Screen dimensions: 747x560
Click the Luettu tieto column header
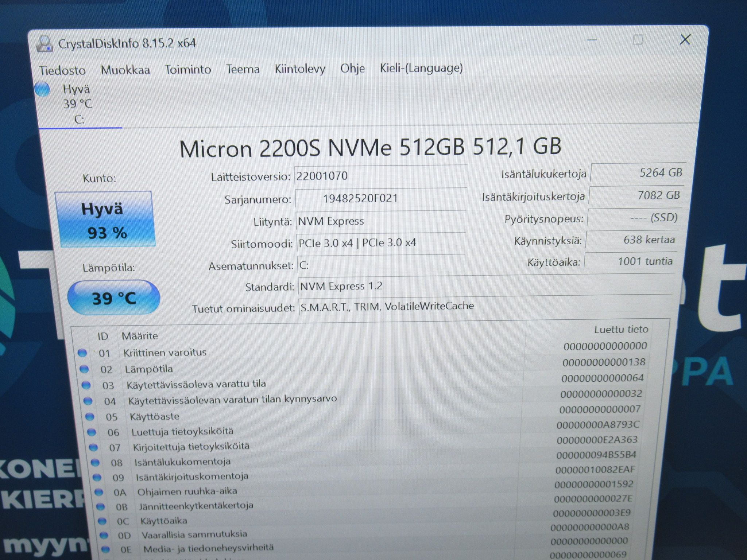tap(621, 329)
